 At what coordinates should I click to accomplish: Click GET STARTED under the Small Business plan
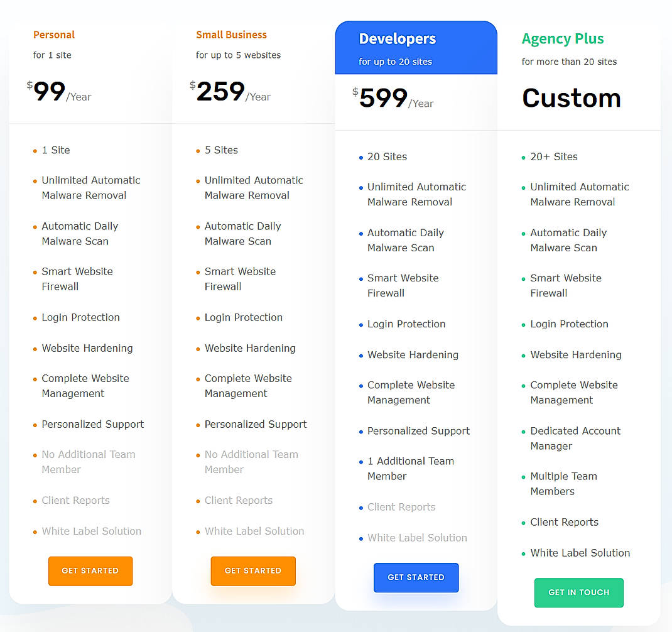(x=253, y=570)
